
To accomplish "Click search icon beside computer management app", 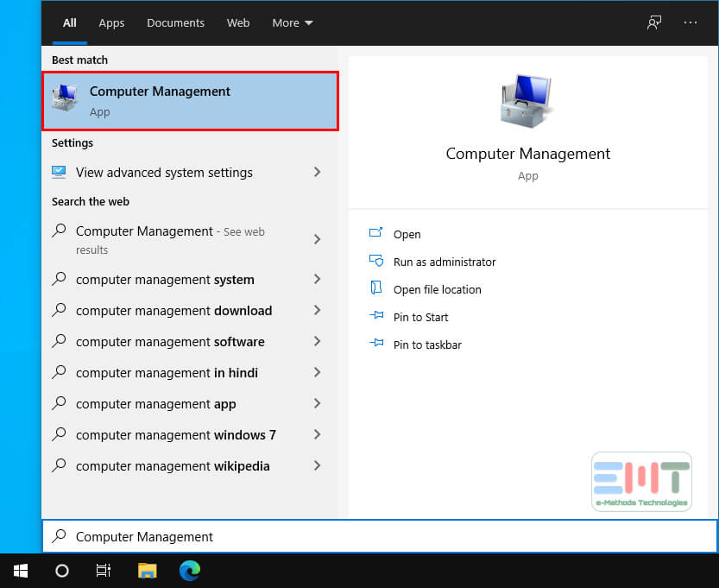I will tap(60, 403).
